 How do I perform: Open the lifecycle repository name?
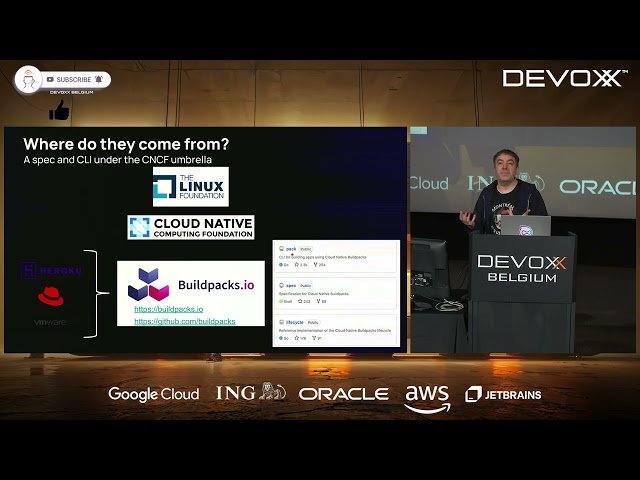point(294,322)
